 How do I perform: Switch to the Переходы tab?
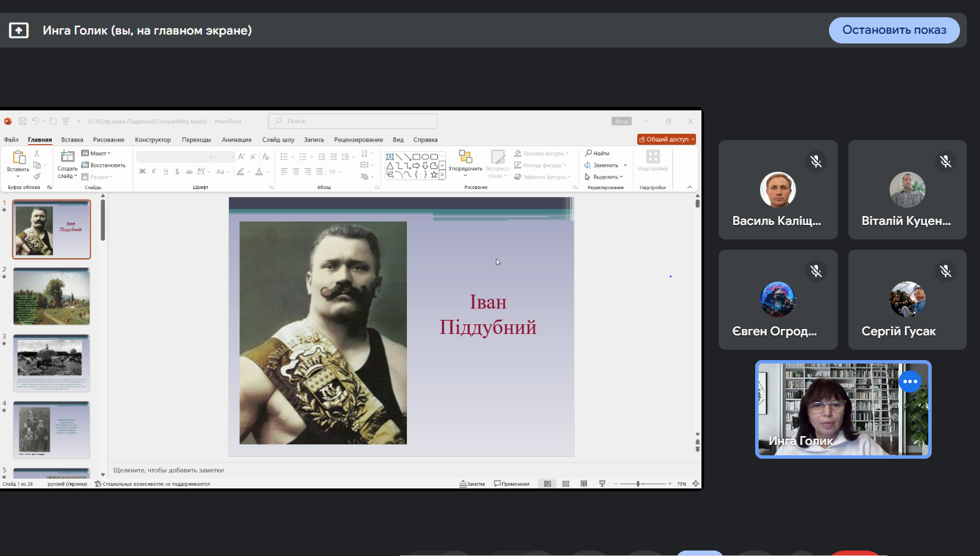click(x=197, y=140)
